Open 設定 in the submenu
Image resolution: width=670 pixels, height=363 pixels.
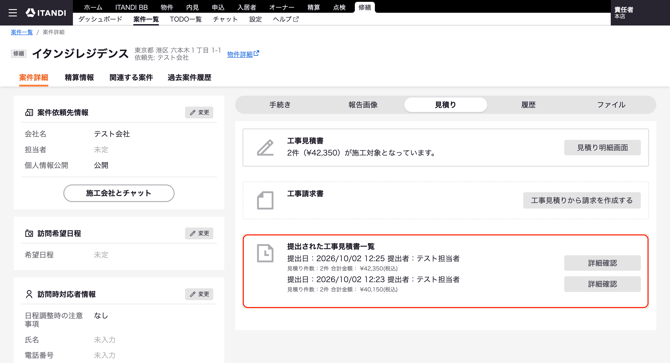[256, 19]
